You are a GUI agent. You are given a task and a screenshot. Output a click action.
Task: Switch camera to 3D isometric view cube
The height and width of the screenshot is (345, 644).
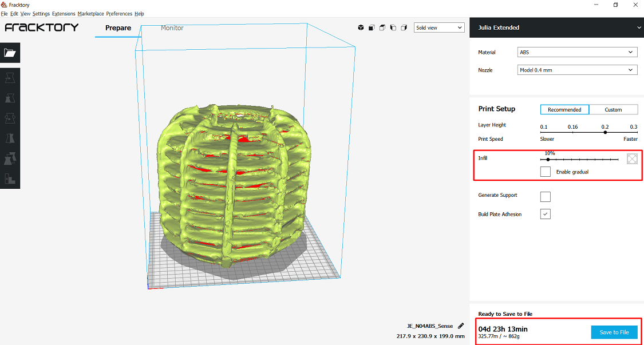(x=361, y=28)
